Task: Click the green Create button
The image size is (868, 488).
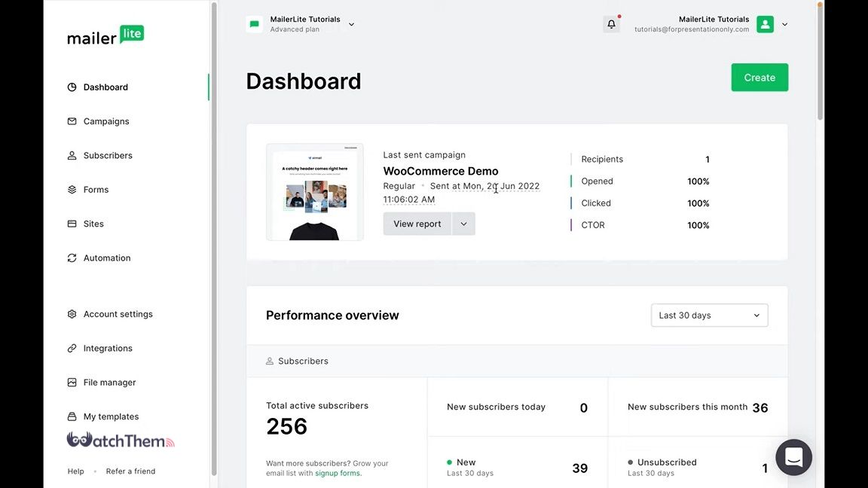Action: (759, 78)
